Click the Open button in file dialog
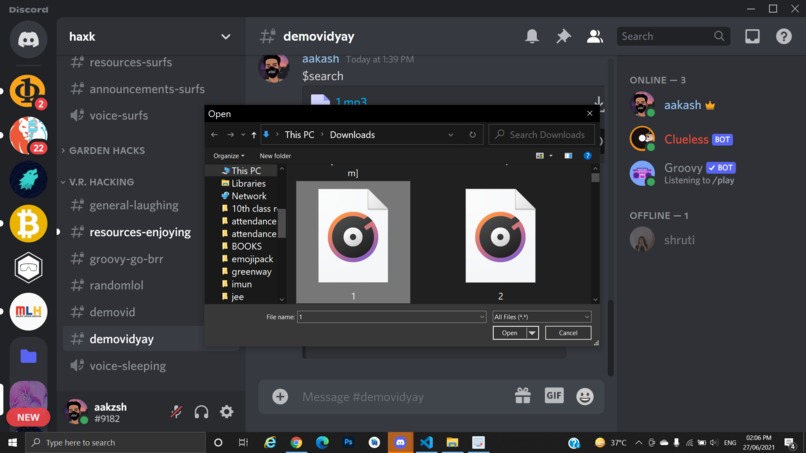 click(x=509, y=333)
